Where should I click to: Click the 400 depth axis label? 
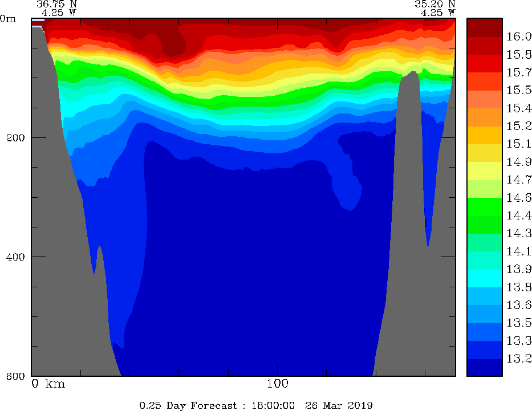point(15,257)
